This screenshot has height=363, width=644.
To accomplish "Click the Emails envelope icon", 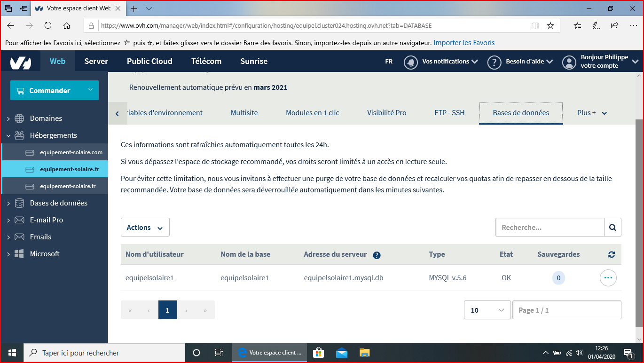I will [x=19, y=237].
